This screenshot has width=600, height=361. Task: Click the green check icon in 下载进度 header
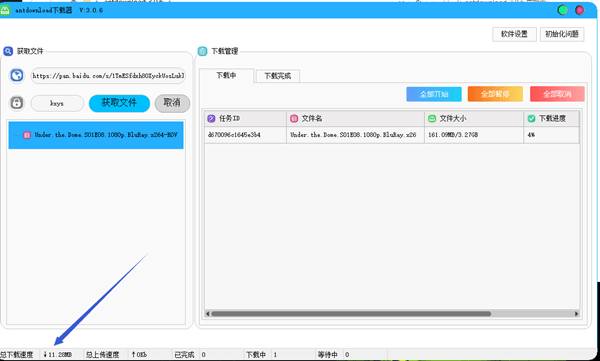coord(531,119)
